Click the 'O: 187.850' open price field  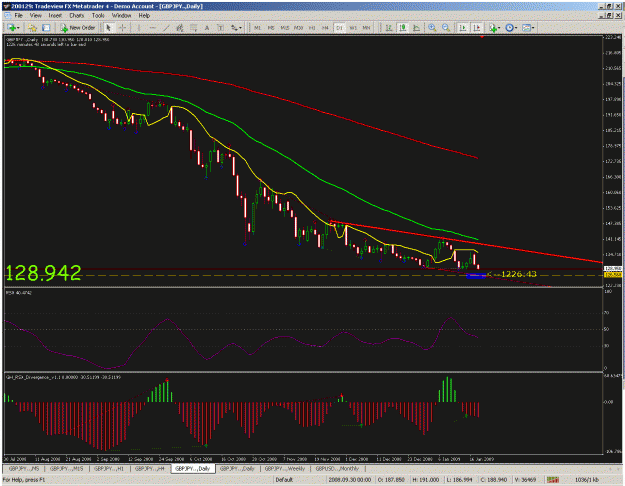tap(391, 480)
